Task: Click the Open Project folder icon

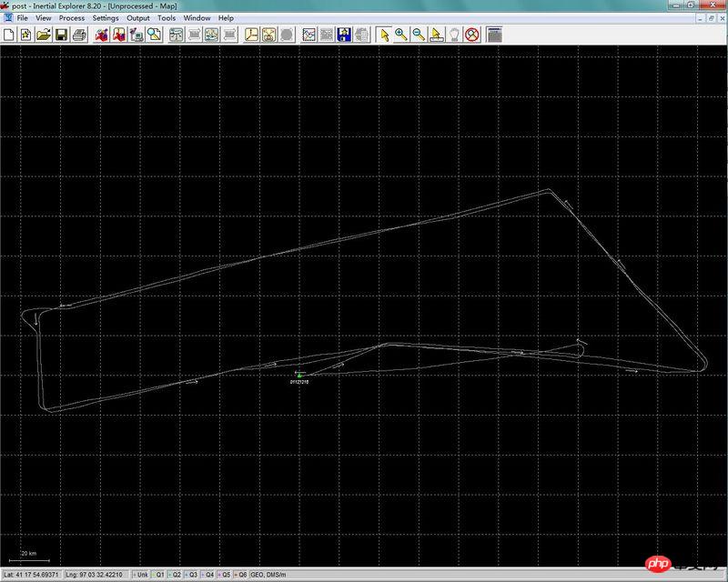Action: [x=43, y=35]
